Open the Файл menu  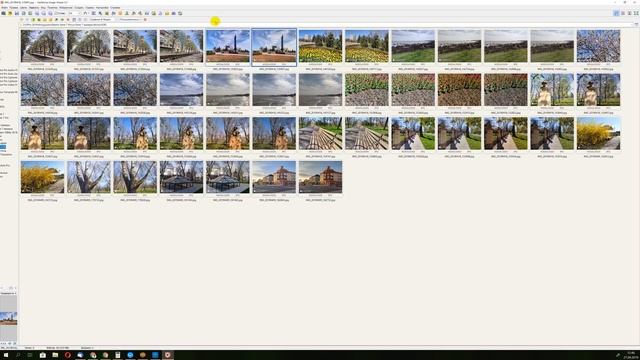pos(4,8)
